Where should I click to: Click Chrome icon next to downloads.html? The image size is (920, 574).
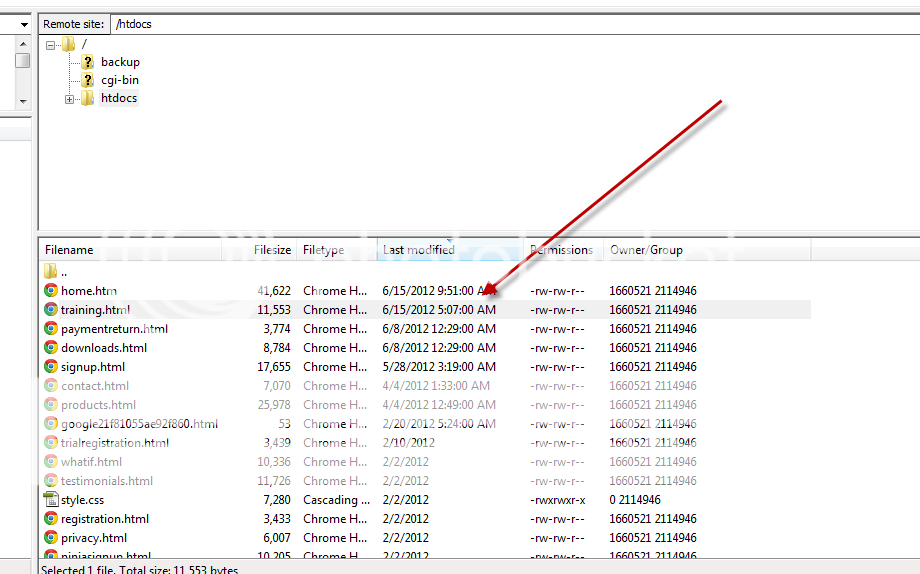51,347
